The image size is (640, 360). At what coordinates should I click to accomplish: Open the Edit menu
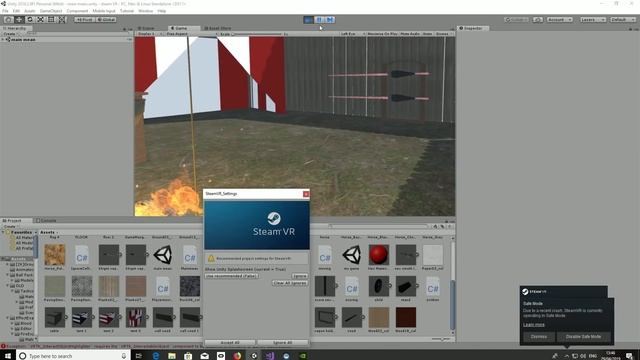[16, 11]
